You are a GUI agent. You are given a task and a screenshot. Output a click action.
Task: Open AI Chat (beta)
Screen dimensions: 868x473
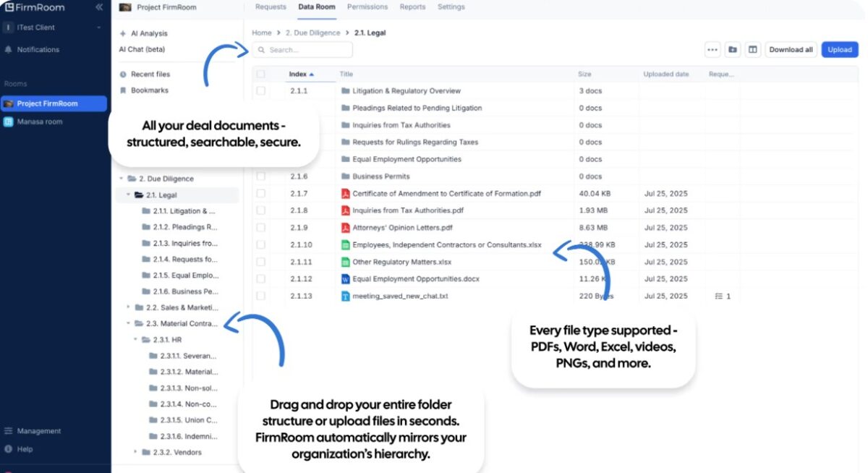(142, 49)
